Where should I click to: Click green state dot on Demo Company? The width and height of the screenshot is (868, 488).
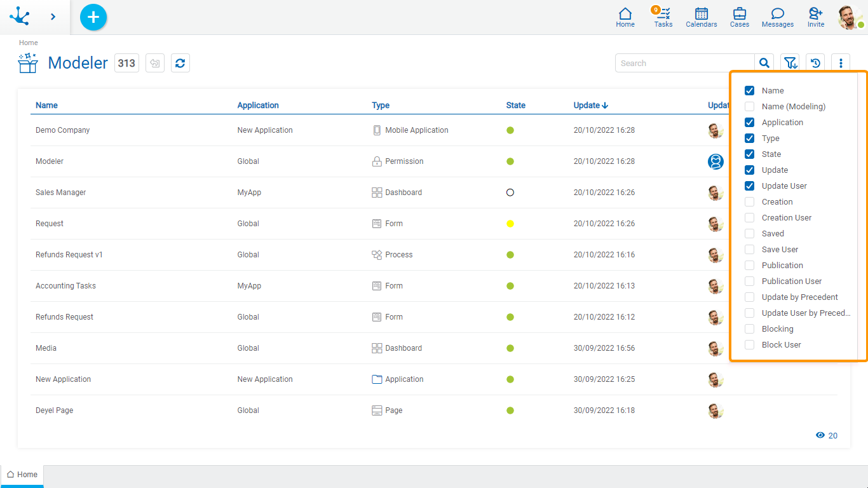510,130
